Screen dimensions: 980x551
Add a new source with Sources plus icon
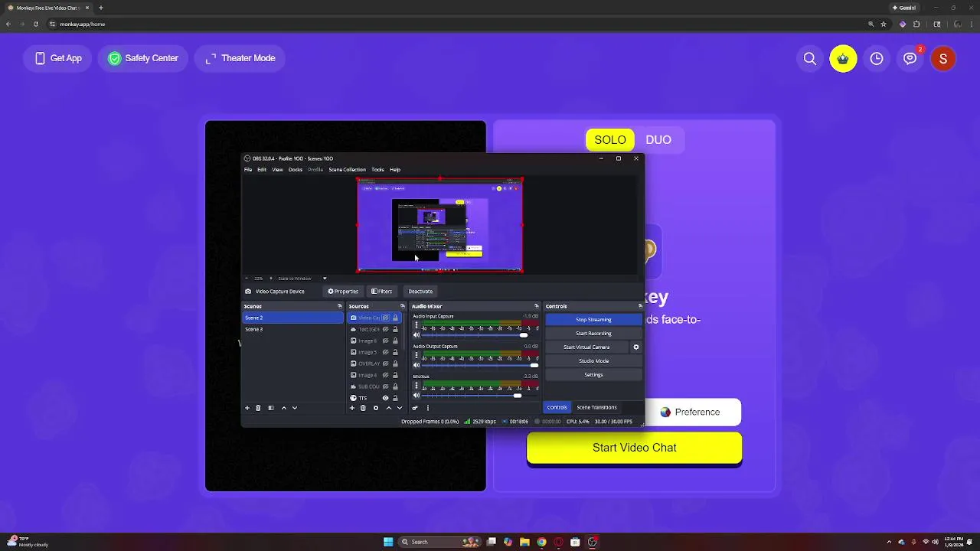(x=351, y=408)
